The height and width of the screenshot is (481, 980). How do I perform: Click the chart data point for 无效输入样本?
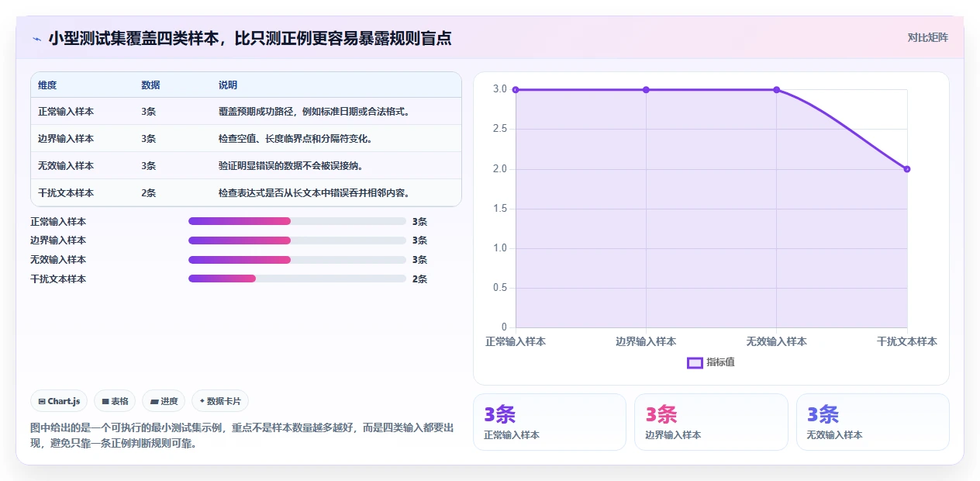777,90
